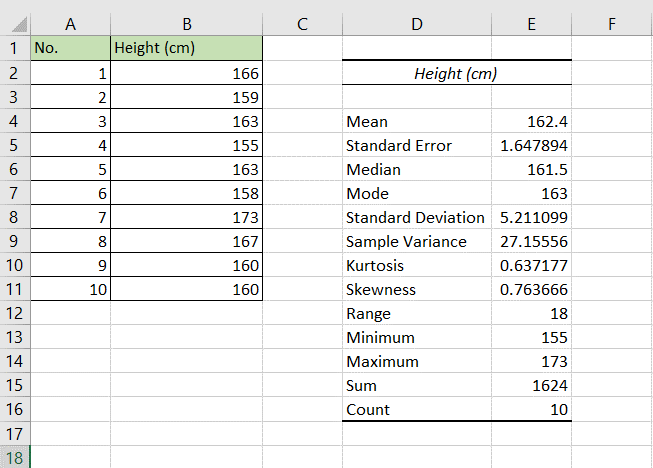
Task: Select row 12 header
Action: [15, 313]
